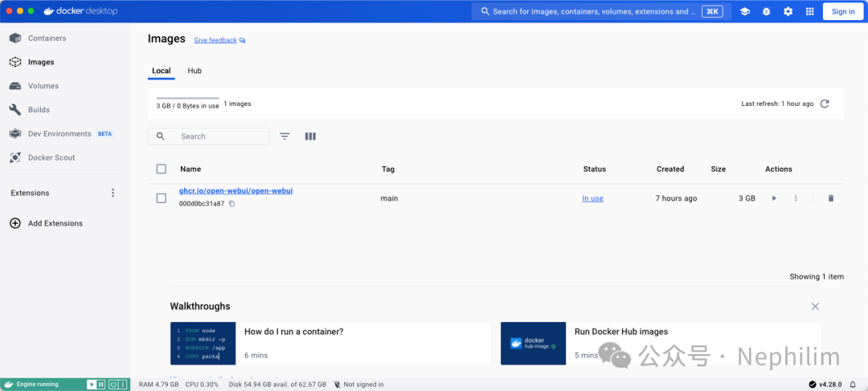Click the '7 hours ago' created cell
Image resolution: width=868 pixels, height=391 pixels.
tap(676, 198)
